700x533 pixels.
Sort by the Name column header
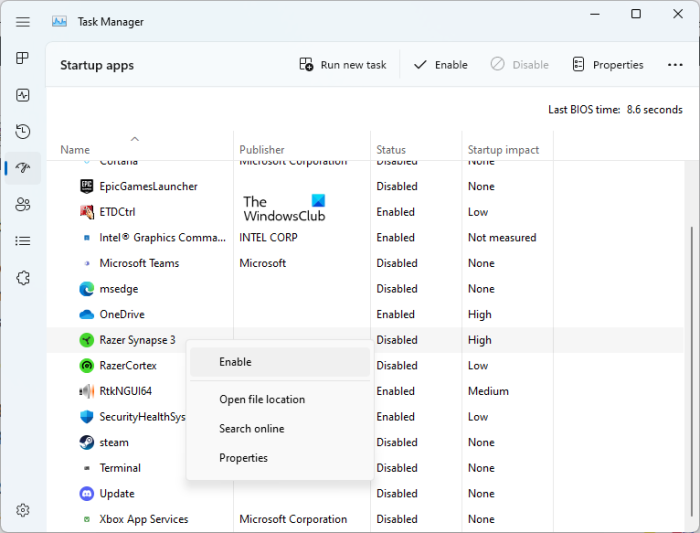pos(75,150)
